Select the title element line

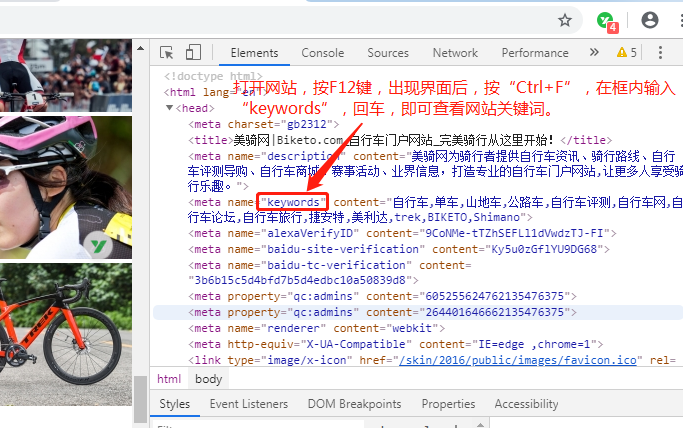click(x=400, y=140)
